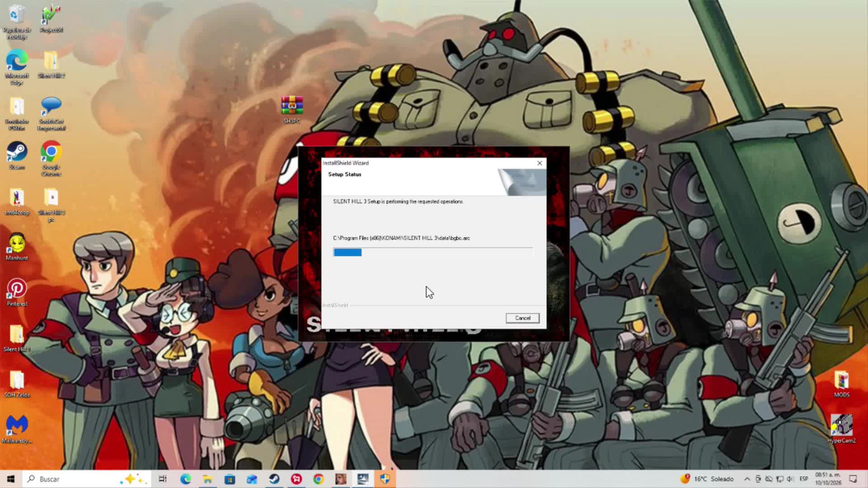
Task: Open the taskbar clock and date
Action: 828,479
